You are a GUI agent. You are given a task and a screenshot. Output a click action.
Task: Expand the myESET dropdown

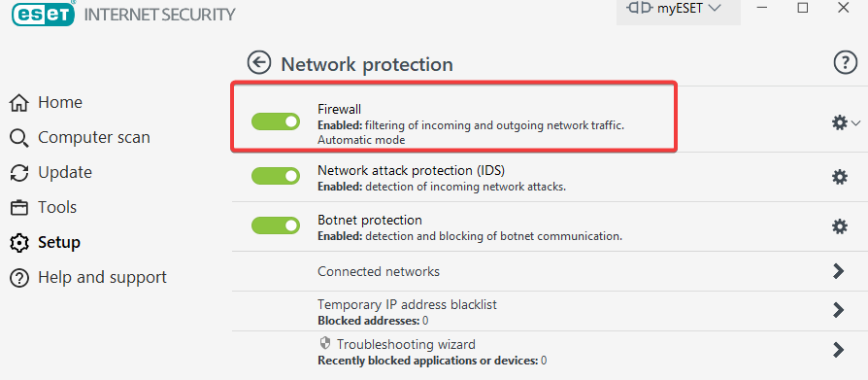pyautogui.click(x=678, y=9)
